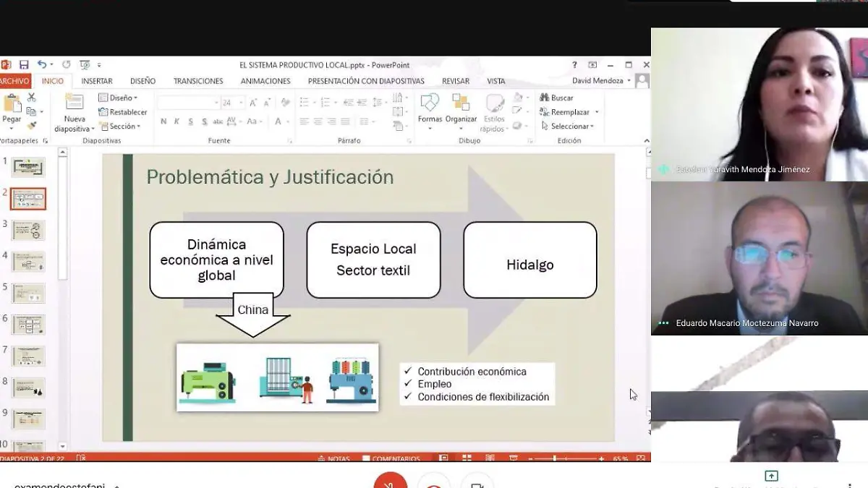Toggle underline formatting in Fuente group

pyautogui.click(x=190, y=121)
